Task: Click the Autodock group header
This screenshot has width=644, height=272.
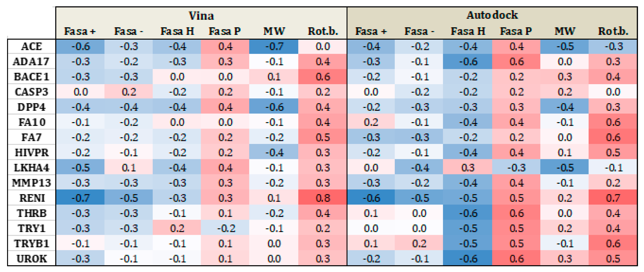Action: point(492,15)
